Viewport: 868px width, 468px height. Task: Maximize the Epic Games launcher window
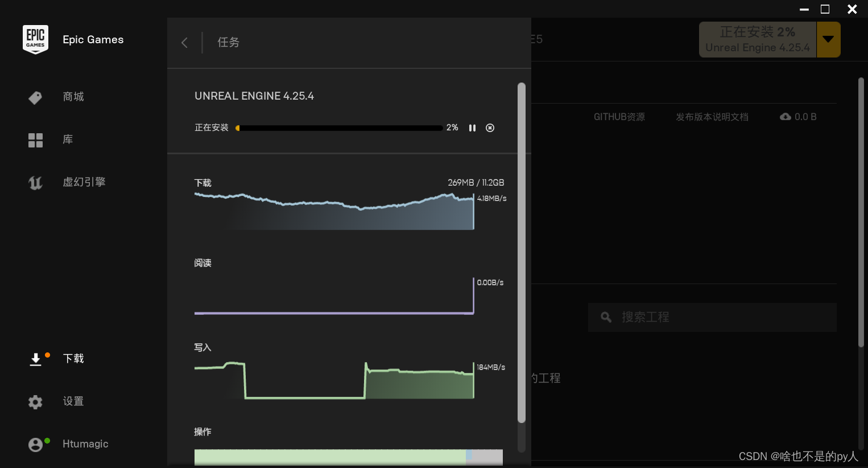(x=825, y=9)
